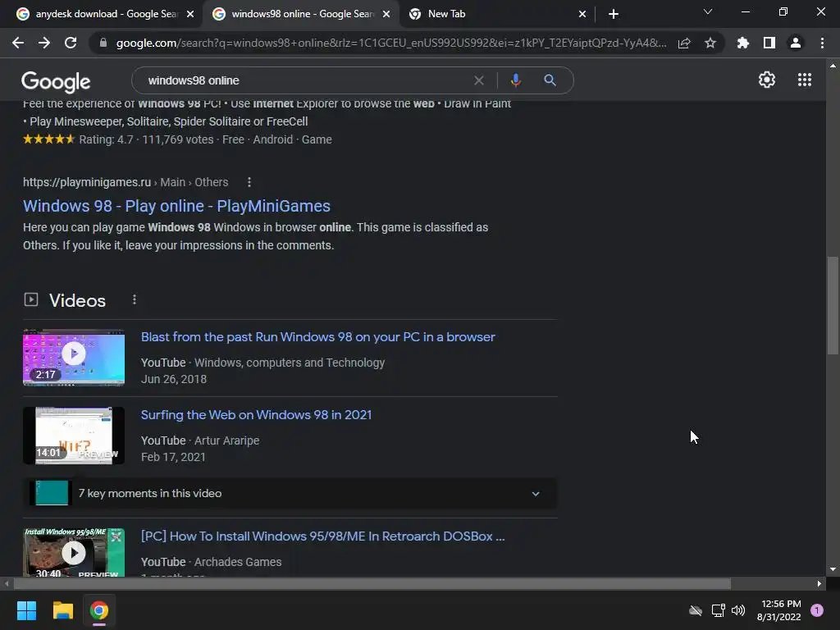Submit search with the magnifier icon

pyautogui.click(x=550, y=80)
